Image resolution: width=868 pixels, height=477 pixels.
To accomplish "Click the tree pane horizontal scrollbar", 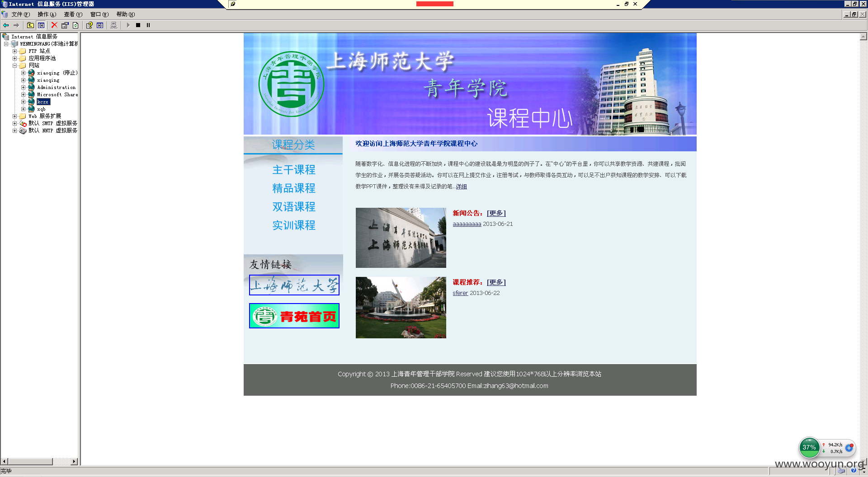I will pos(39,462).
